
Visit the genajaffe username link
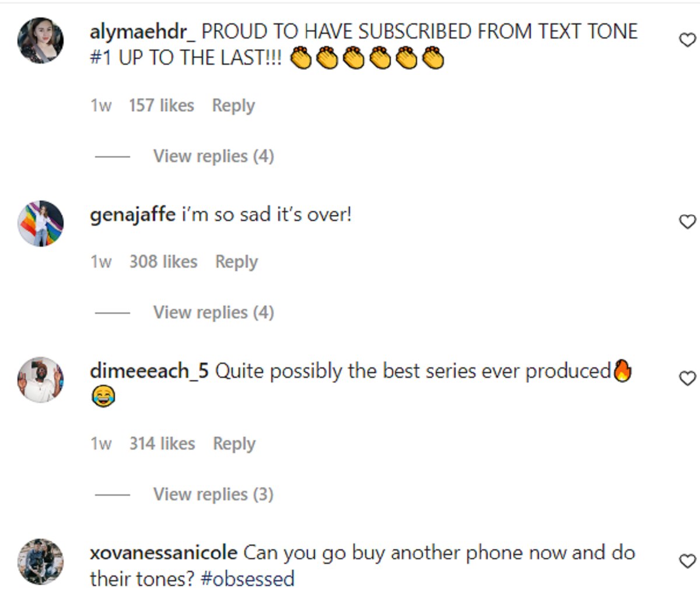tap(132, 215)
